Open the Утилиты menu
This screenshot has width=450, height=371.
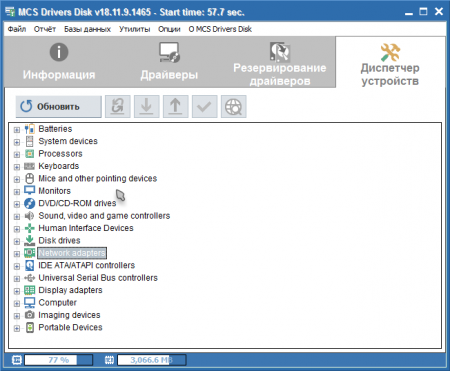click(135, 29)
